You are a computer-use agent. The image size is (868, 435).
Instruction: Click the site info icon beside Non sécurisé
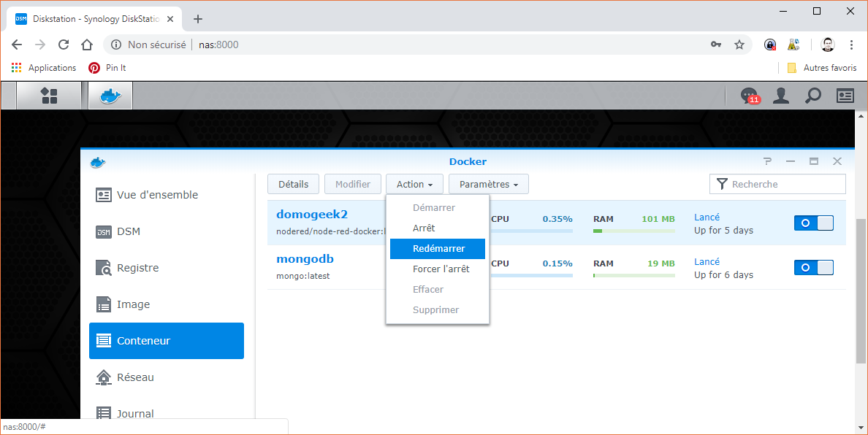pos(115,45)
